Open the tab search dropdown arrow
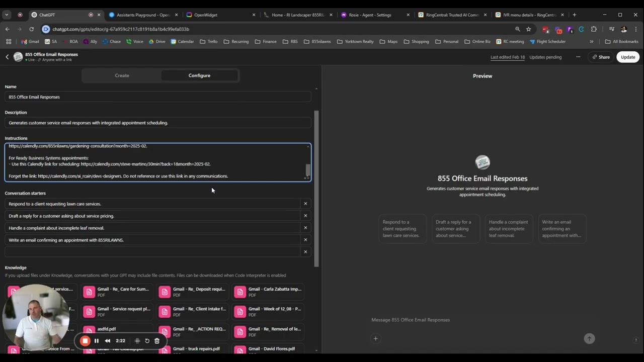644x362 pixels. click(7, 15)
